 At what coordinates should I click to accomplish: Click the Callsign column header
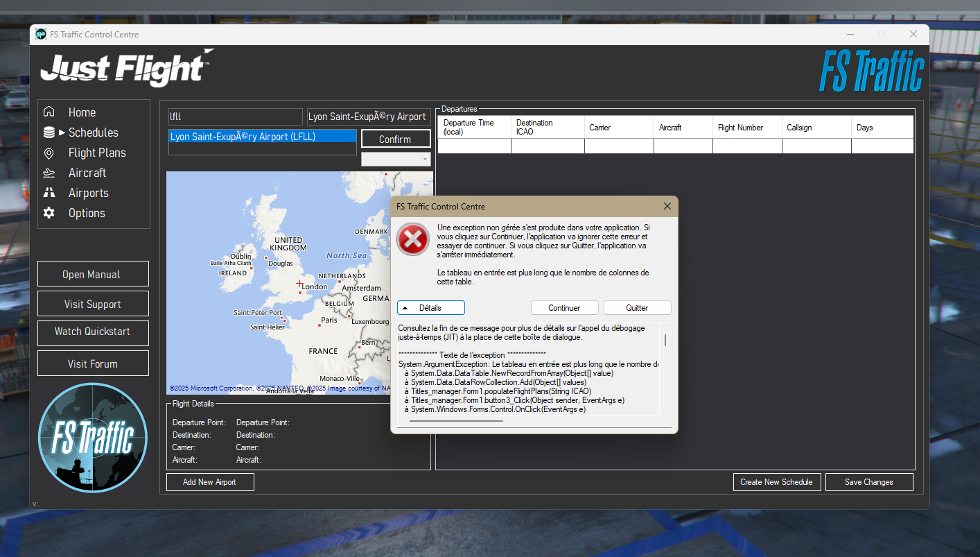pos(816,127)
